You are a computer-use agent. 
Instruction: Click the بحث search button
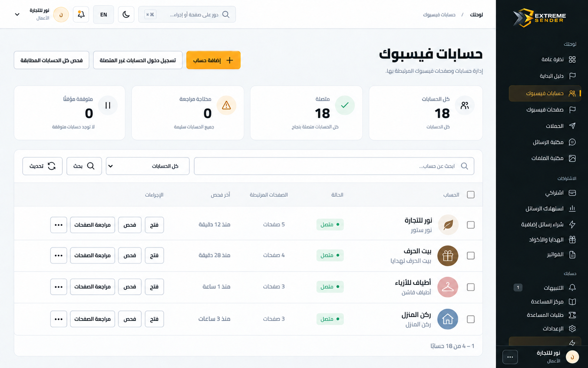84,166
